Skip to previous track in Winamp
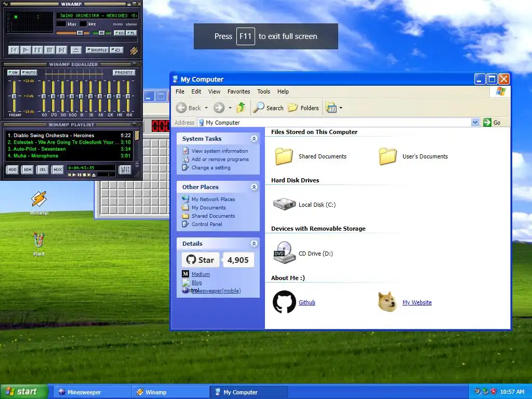The image size is (532, 399). 14,50
